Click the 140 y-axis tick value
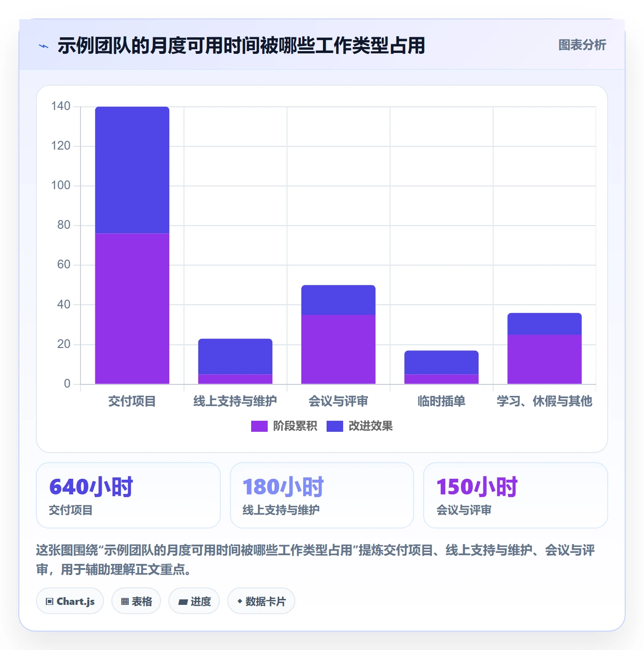This screenshot has width=644, height=650. coord(61,106)
